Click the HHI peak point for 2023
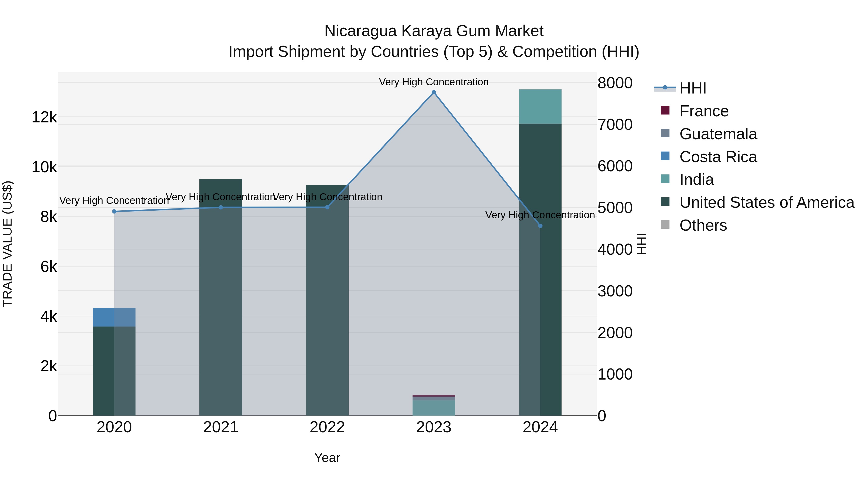The image size is (868, 488). 434,92
